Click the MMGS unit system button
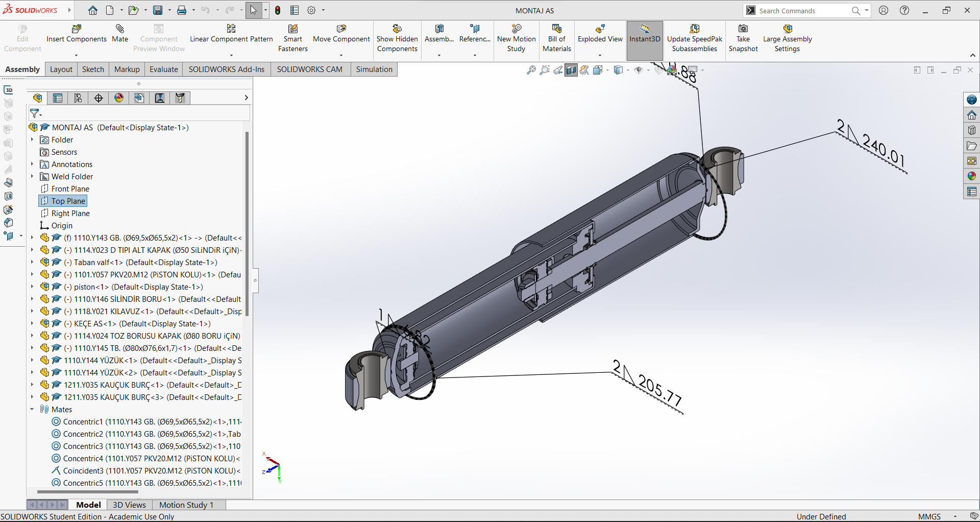The height and width of the screenshot is (522, 980). click(x=929, y=516)
